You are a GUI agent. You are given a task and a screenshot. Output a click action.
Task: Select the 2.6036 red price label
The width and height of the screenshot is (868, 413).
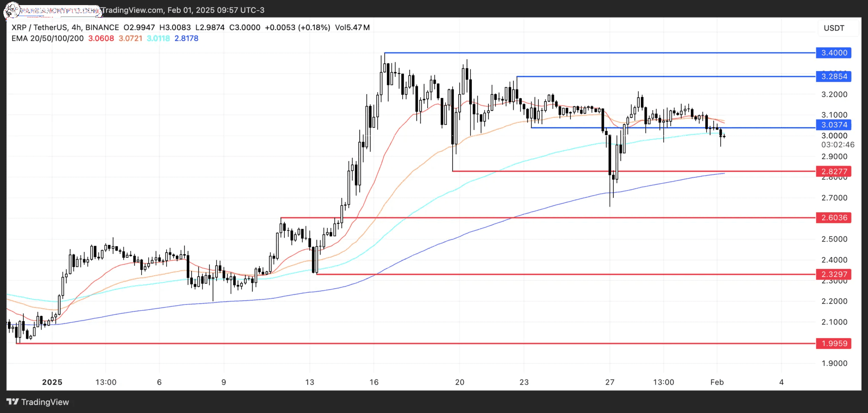tap(834, 218)
